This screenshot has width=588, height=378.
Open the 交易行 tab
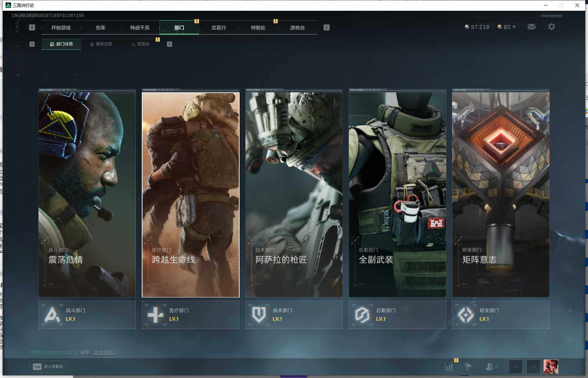pos(218,27)
